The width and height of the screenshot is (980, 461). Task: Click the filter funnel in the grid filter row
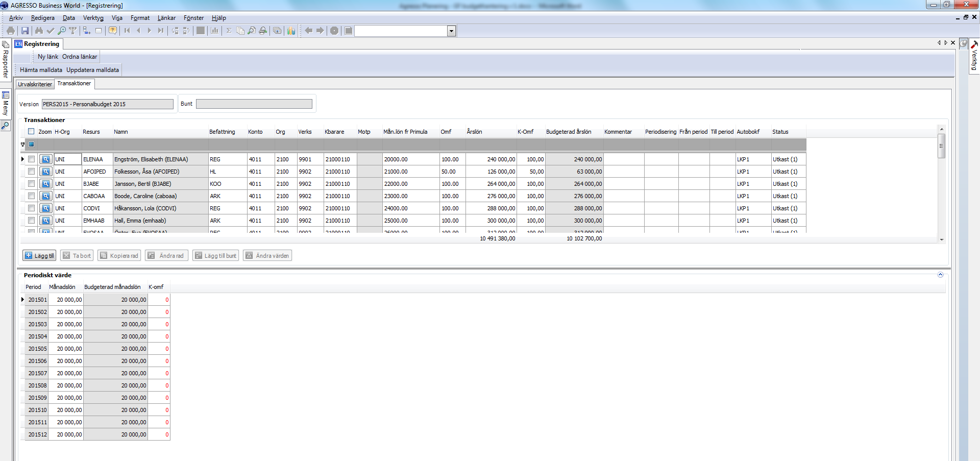22,144
